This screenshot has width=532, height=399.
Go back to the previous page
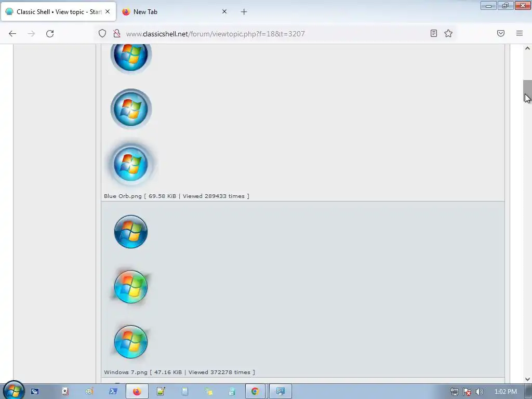[12, 34]
